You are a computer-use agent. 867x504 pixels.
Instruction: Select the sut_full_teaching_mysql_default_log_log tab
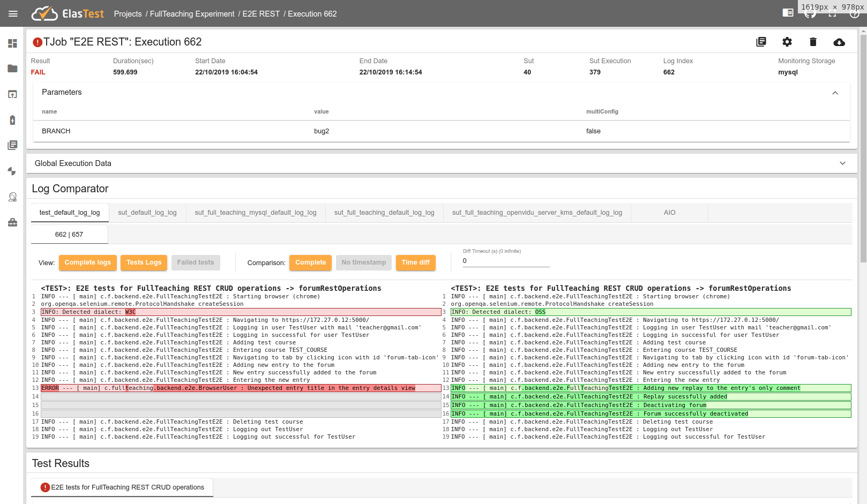pyautogui.click(x=256, y=213)
